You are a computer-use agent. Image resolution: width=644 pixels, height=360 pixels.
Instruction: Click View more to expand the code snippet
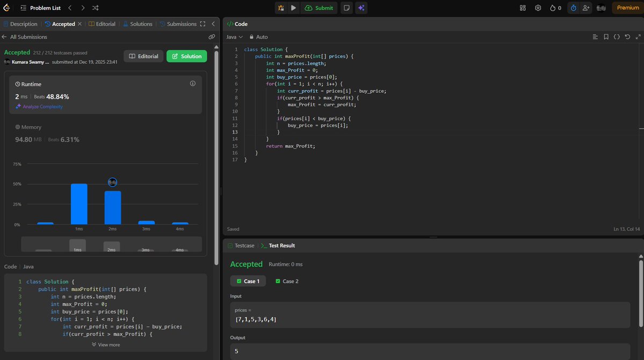(105, 344)
